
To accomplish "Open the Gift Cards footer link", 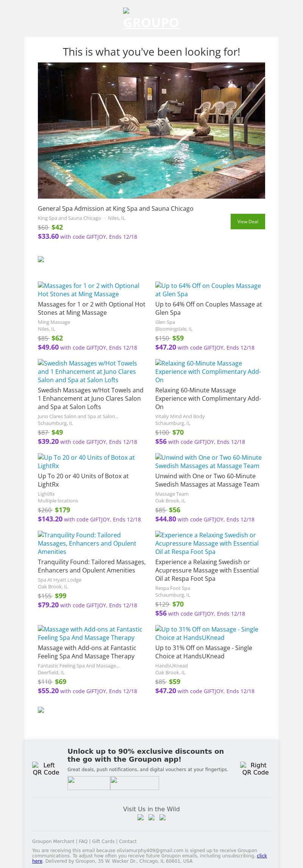I will [x=103, y=841].
